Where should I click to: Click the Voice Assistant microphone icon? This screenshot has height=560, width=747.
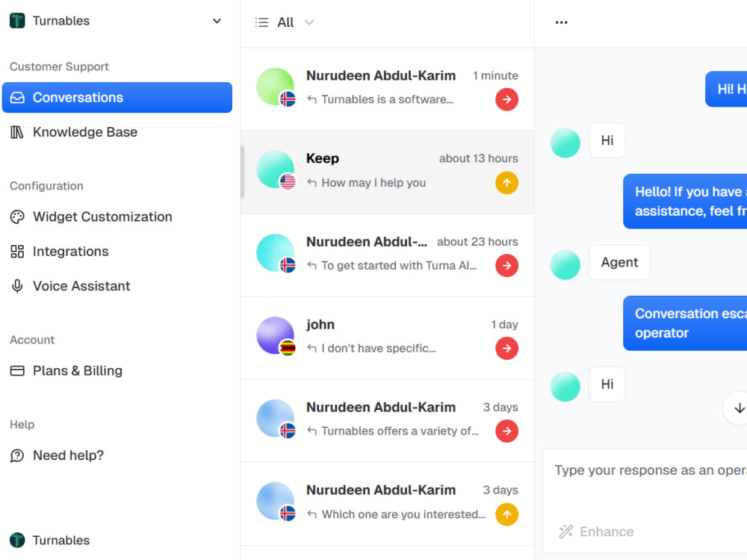click(x=17, y=286)
